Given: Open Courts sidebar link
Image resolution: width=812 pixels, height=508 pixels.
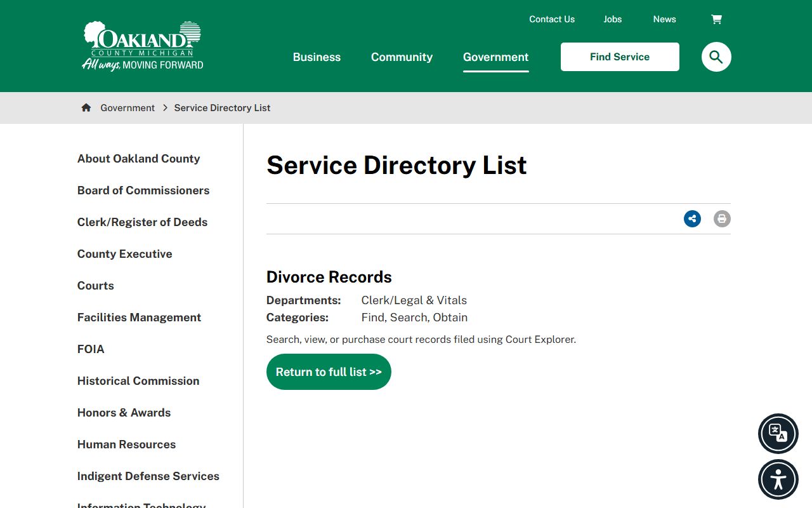Looking at the screenshot, I should pos(96,286).
